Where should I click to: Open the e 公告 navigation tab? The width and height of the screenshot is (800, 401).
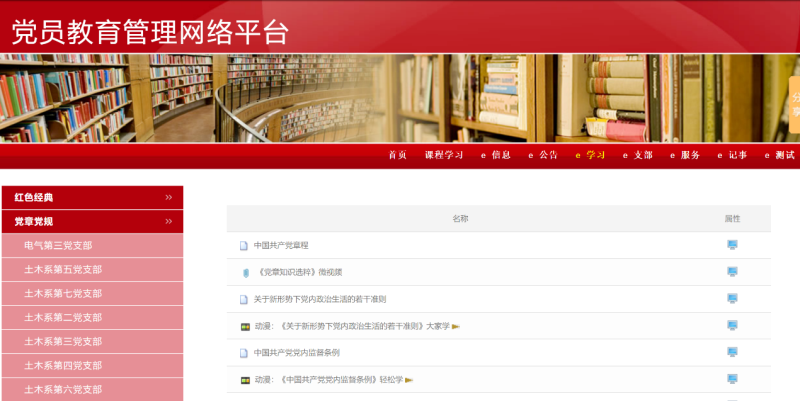(543, 155)
